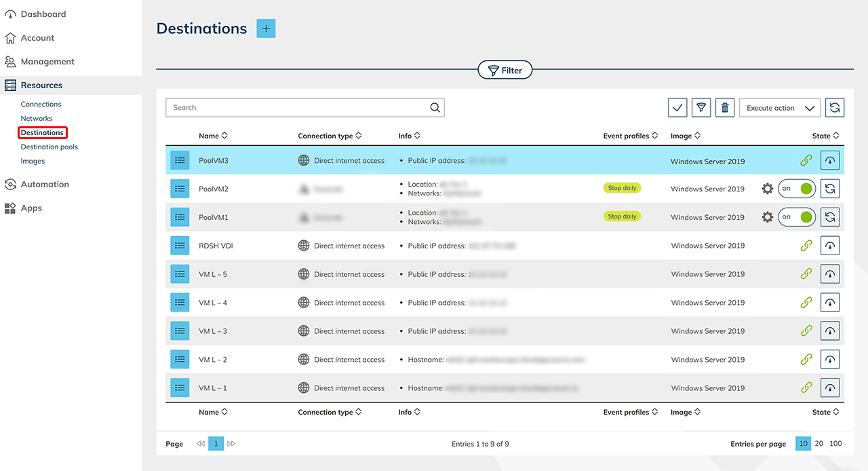Click the restart icon for PoolVM1
Viewport: 868px width, 471px height.
[830, 217]
